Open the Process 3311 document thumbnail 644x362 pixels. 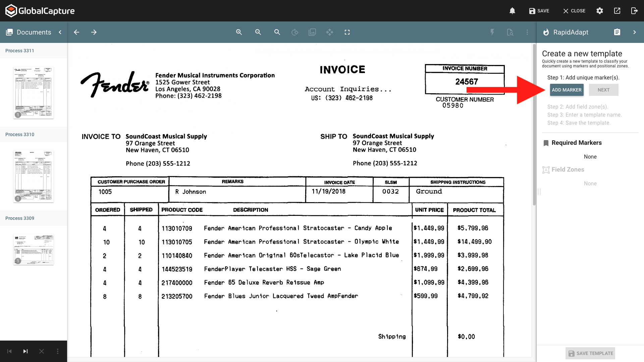pyautogui.click(x=34, y=93)
